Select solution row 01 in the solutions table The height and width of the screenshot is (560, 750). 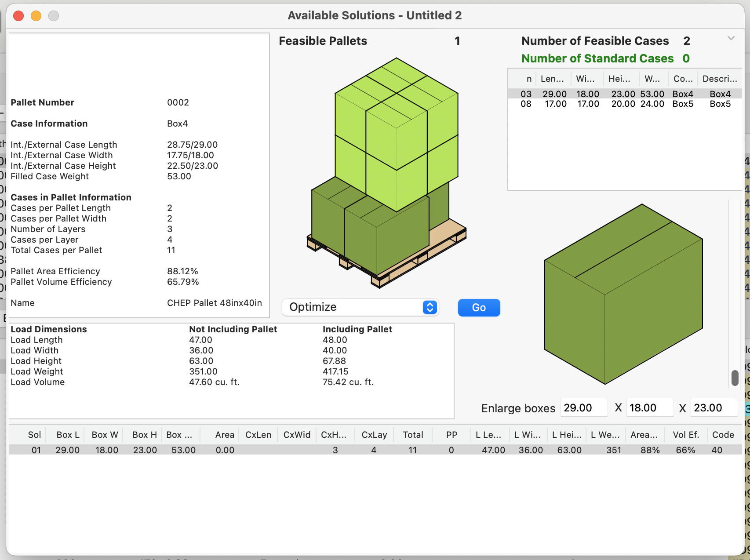375,450
